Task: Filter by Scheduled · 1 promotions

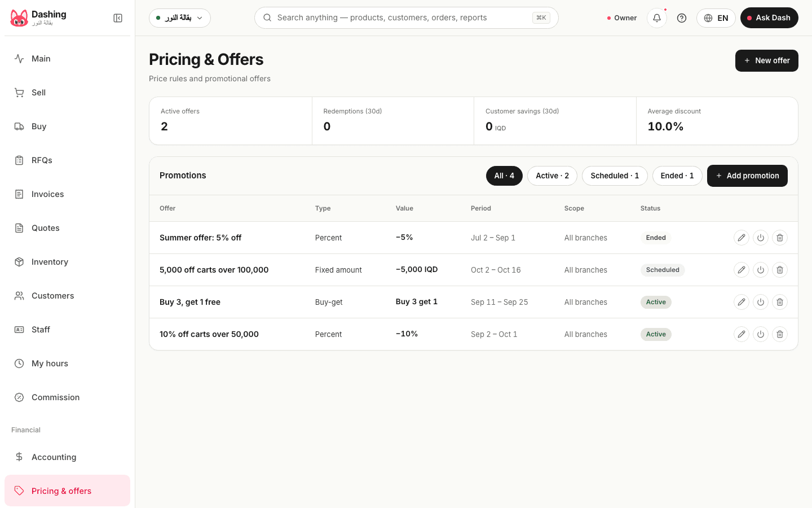Action: pos(615,176)
